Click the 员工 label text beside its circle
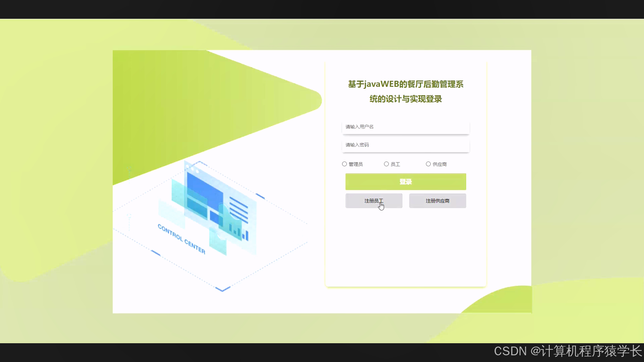Screen dimensions: 644x362 (x=395, y=164)
